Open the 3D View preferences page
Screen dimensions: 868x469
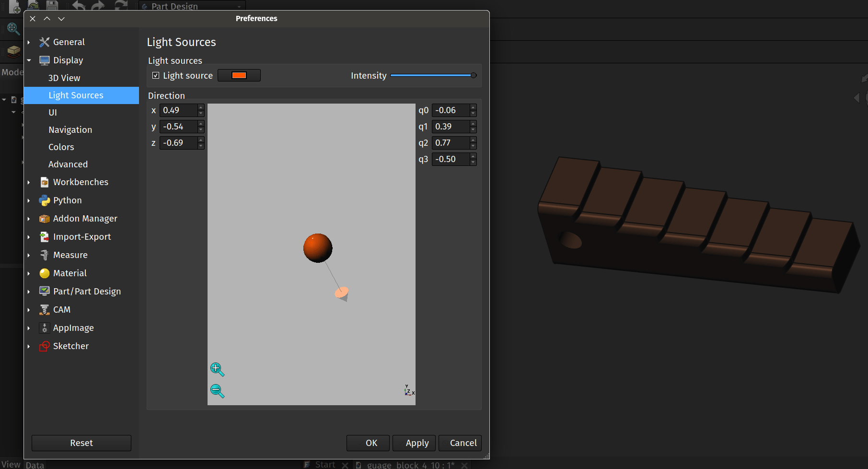point(64,78)
